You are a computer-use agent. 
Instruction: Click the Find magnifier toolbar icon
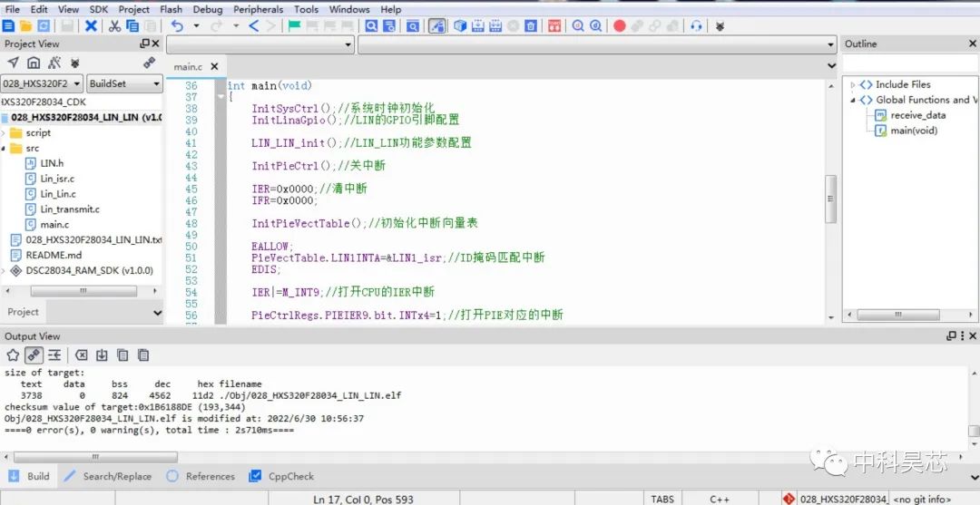click(371, 25)
